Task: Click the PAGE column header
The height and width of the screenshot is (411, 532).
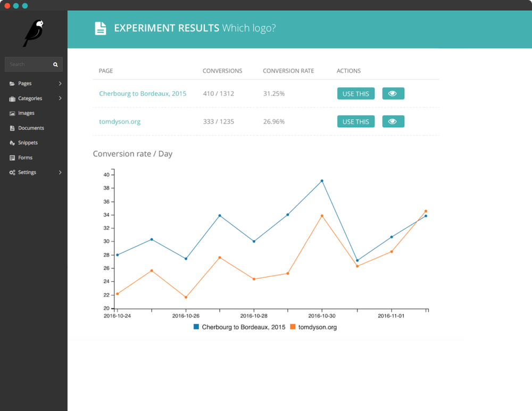Action: [106, 71]
